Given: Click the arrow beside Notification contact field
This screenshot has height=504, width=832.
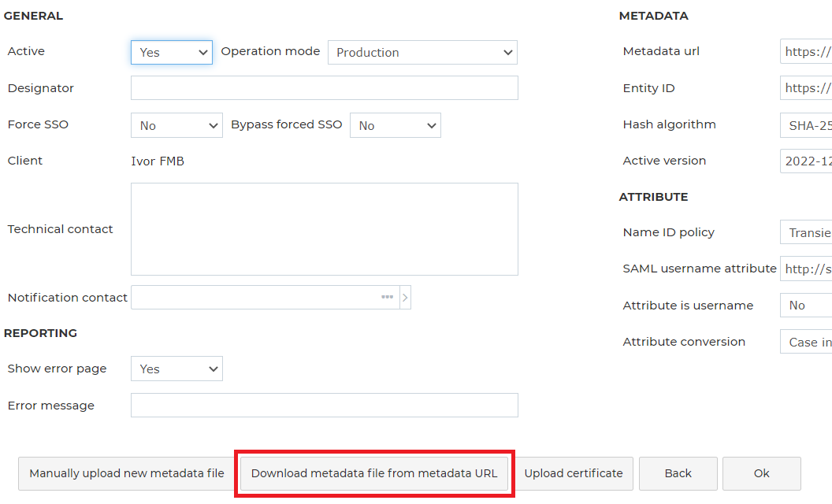Looking at the screenshot, I should (406, 298).
